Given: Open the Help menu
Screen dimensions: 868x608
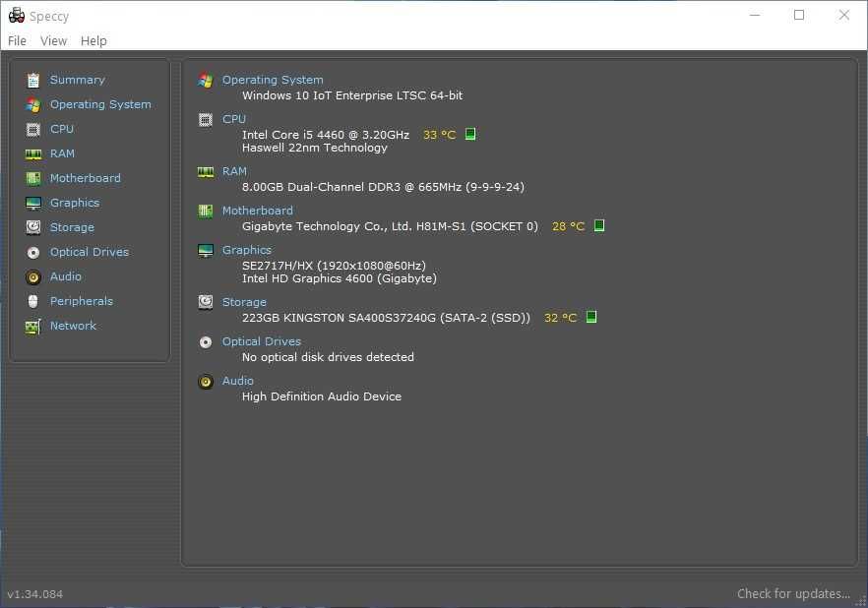Looking at the screenshot, I should 93,41.
